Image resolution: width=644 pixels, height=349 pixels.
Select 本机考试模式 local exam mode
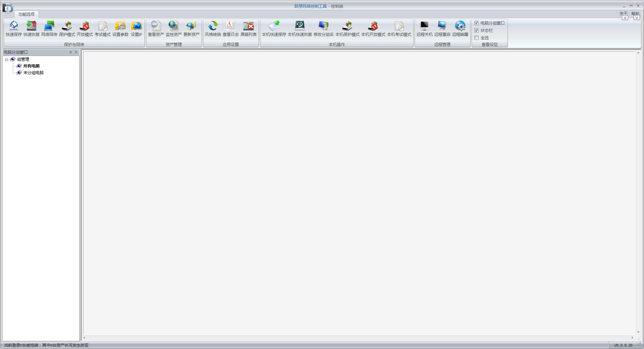[399, 29]
